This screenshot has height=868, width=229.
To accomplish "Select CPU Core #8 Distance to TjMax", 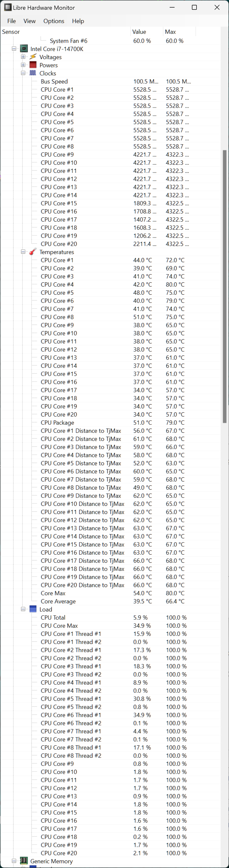I will (x=110, y=488).
